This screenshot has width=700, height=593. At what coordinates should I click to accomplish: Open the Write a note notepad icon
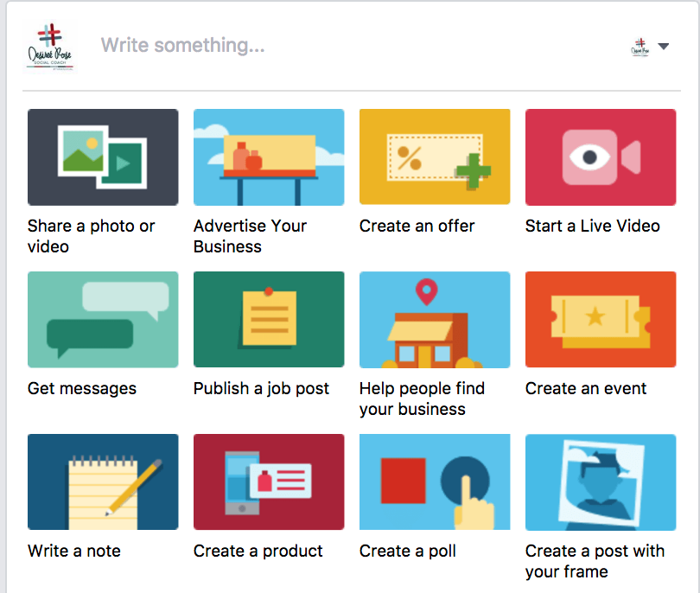click(x=103, y=482)
